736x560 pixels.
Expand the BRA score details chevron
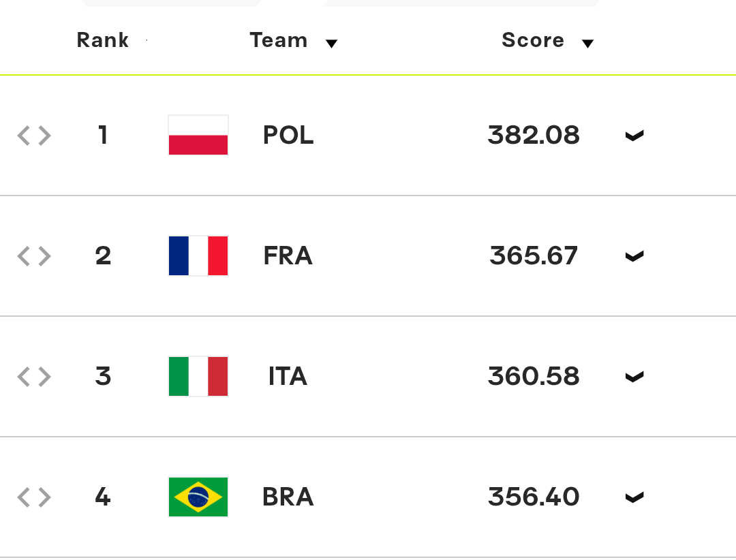tap(634, 497)
